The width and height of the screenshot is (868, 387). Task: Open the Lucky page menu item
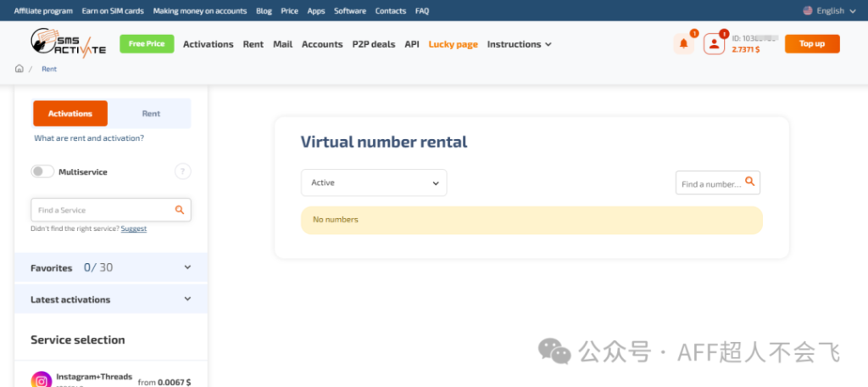(453, 44)
